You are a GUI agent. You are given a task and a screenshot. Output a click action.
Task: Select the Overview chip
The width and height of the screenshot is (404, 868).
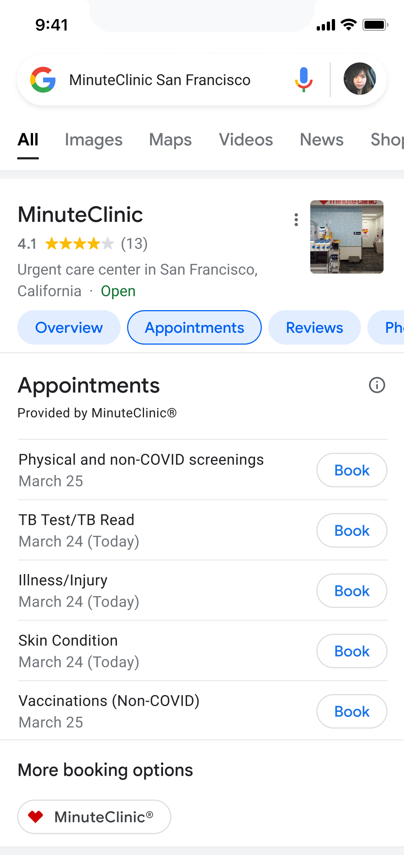pos(69,327)
